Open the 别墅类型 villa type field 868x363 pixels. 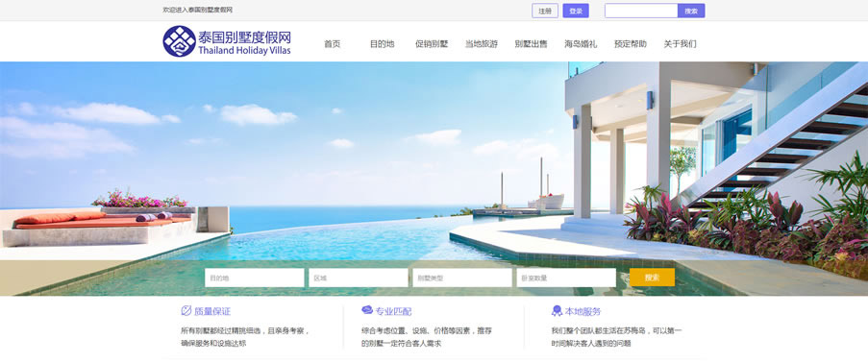[462, 278]
